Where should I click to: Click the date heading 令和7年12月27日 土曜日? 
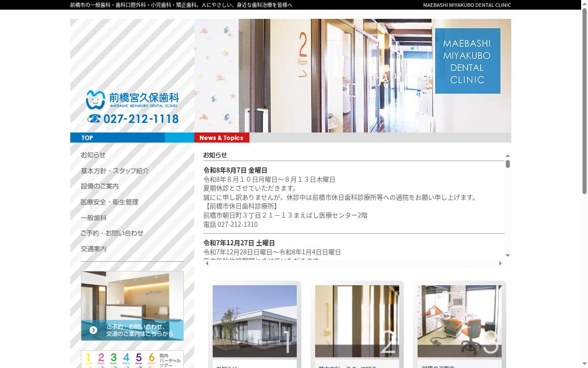pos(239,243)
